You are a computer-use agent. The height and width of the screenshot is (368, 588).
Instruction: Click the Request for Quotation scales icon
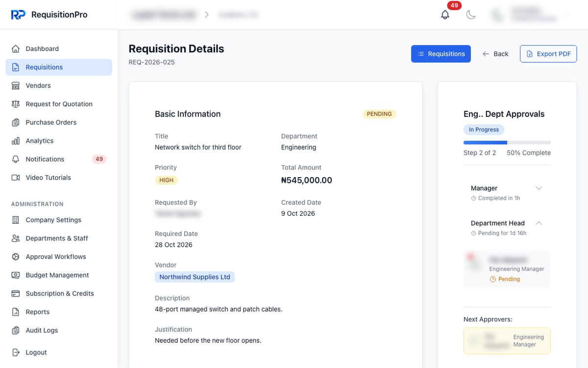(16, 104)
